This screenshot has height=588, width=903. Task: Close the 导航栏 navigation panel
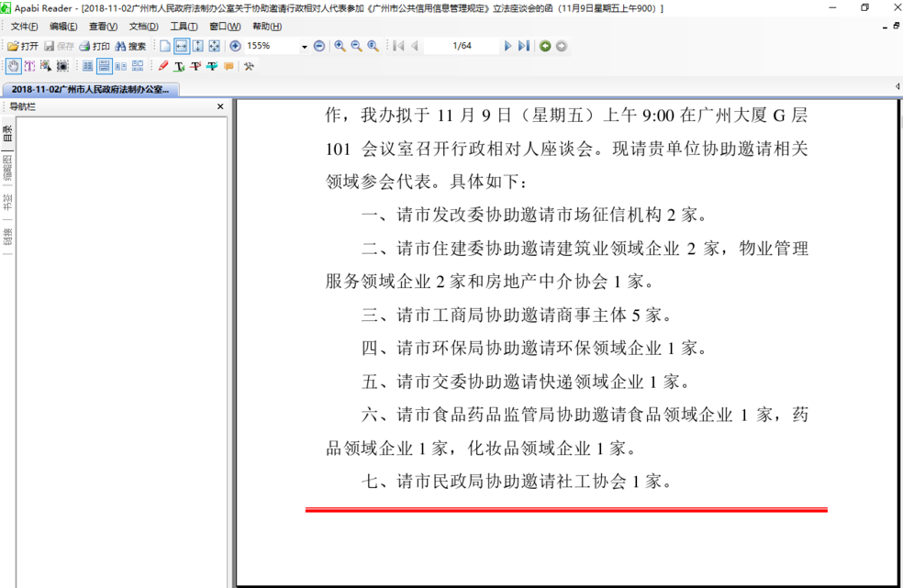[220, 107]
